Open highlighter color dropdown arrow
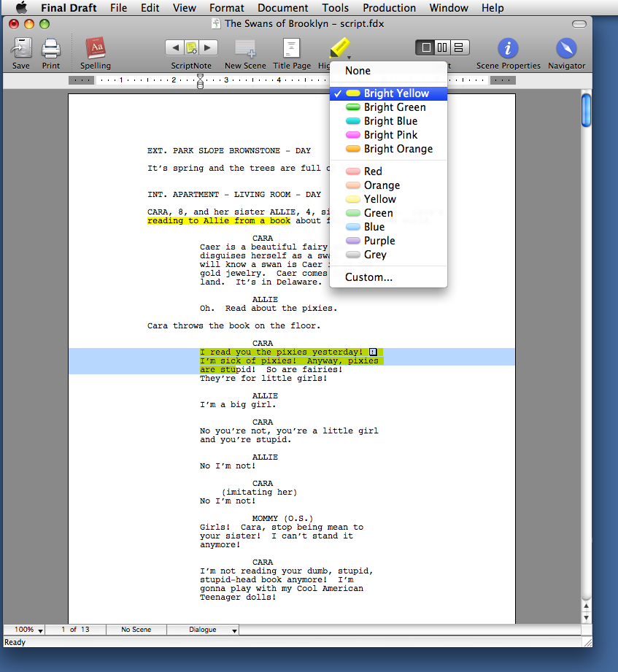The height and width of the screenshot is (672, 618). pyautogui.click(x=349, y=58)
